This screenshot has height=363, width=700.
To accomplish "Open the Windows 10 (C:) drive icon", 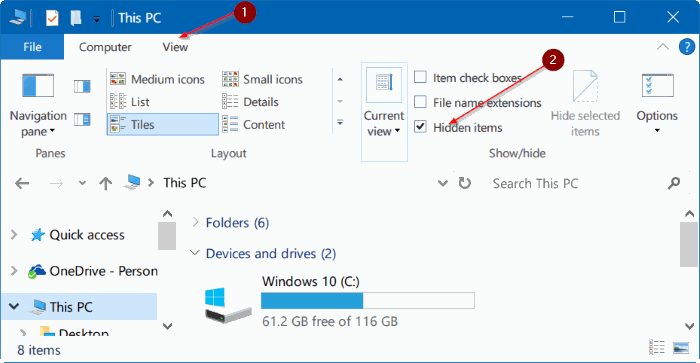I will click(x=228, y=305).
